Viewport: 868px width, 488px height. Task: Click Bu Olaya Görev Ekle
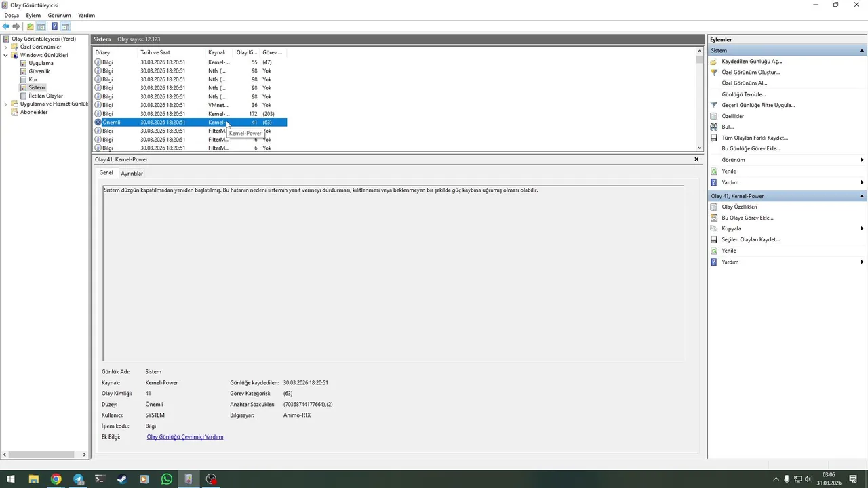pyautogui.click(x=747, y=218)
